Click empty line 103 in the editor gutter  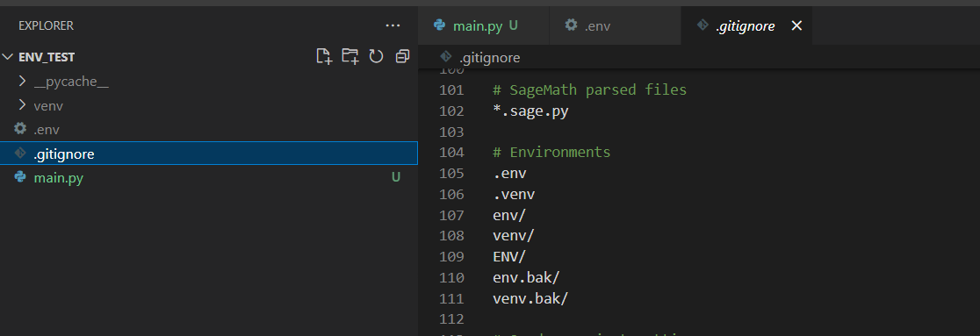452,132
